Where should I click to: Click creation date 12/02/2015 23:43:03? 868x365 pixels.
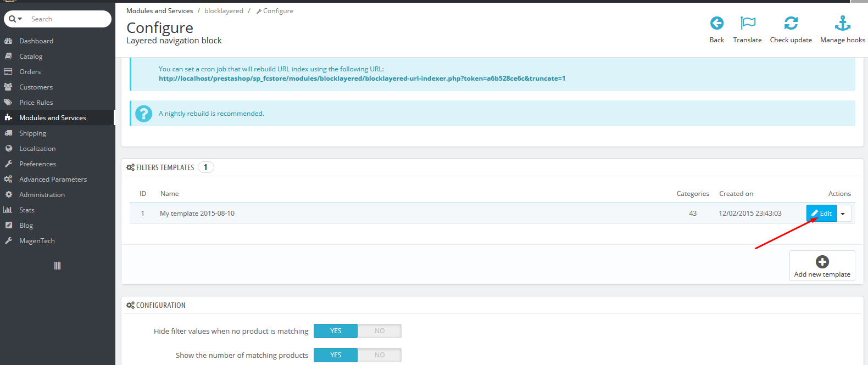coord(750,214)
